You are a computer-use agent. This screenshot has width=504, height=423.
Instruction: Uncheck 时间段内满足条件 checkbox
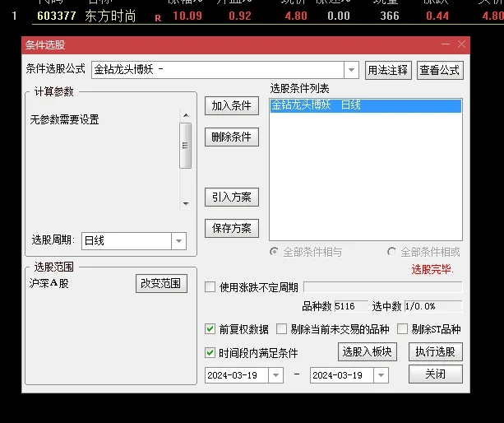click(x=210, y=353)
